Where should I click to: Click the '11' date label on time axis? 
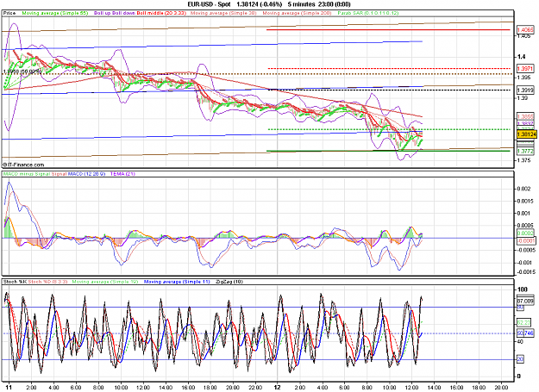tap(9, 388)
